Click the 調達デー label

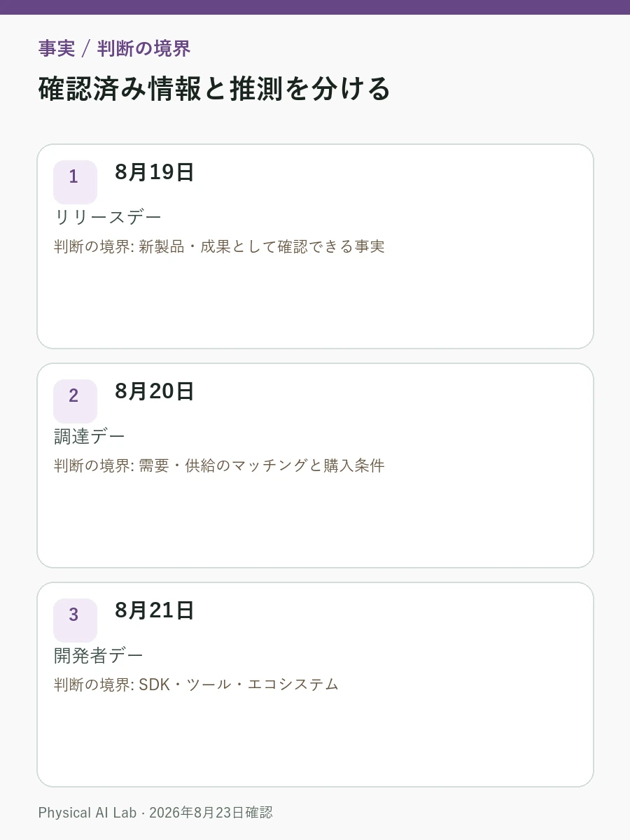point(90,436)
